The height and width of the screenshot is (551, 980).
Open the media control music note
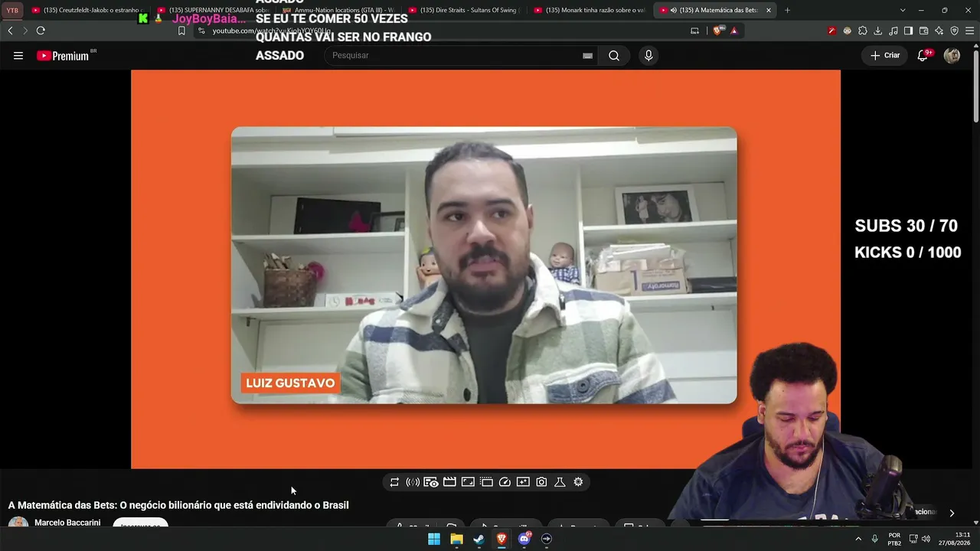click(893, 31)
